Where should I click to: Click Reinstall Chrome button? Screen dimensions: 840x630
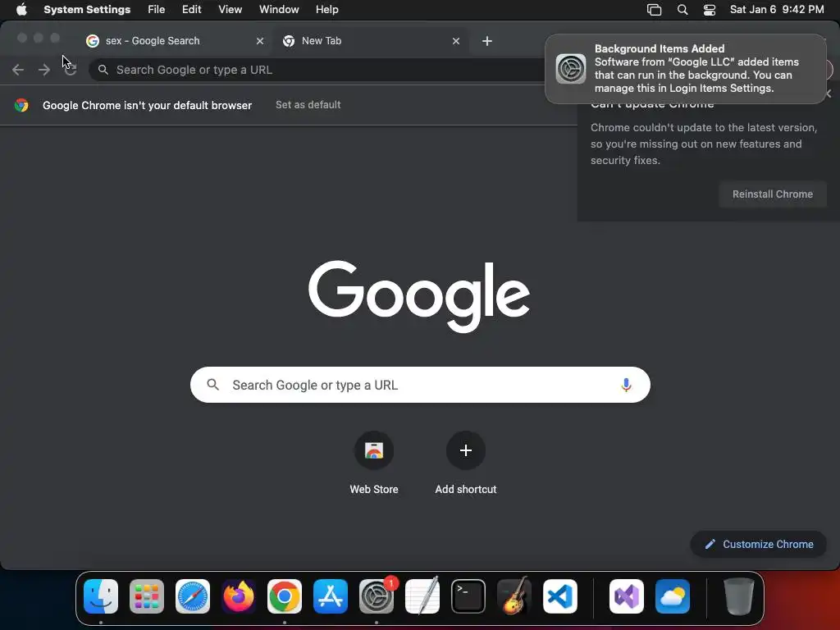pyautogui.click(x=773, y=194)
